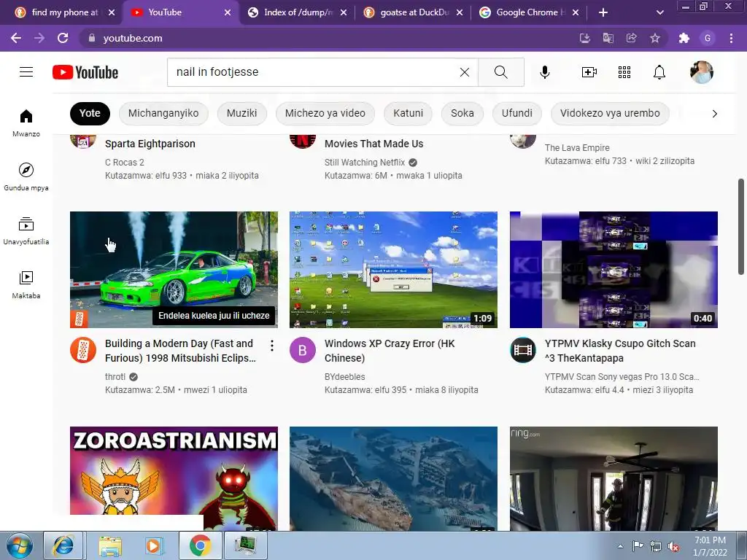Screen dimensions: 747x560
Task: Open the YouTube apps grid icon
Action: coord(624,72)
